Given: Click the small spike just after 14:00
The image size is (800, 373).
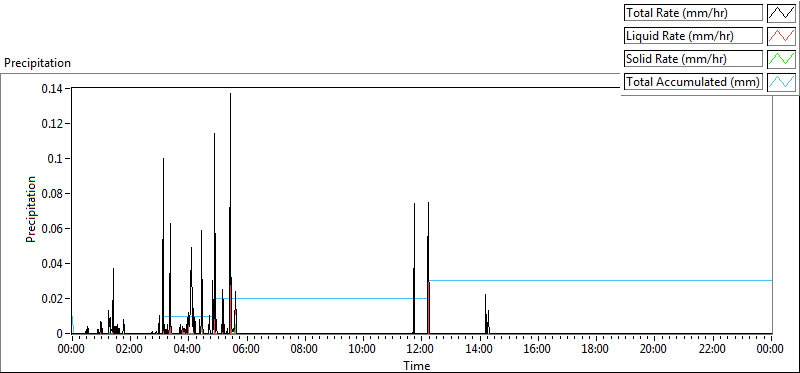Looking at the screenshot, I should tap(486, 314).
